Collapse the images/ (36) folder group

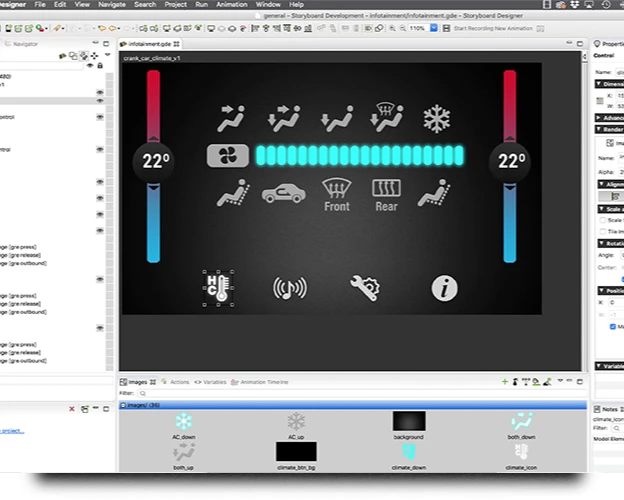point(123,405)
